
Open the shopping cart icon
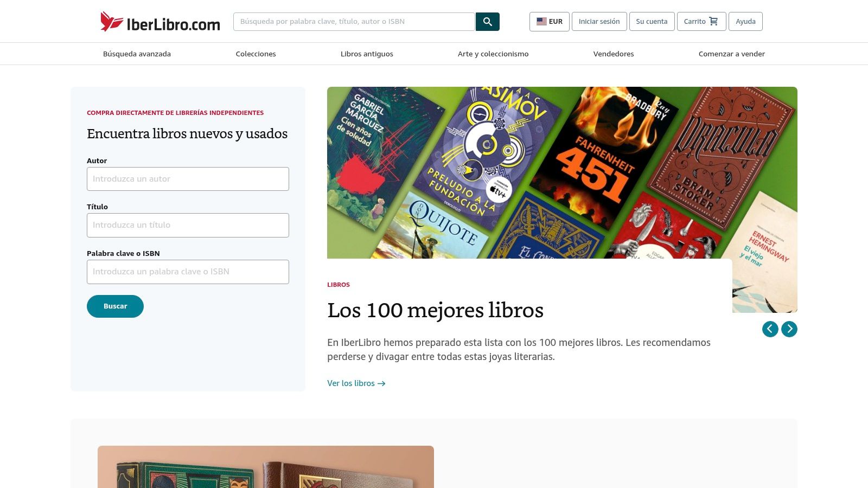click(x=714, y=21)
